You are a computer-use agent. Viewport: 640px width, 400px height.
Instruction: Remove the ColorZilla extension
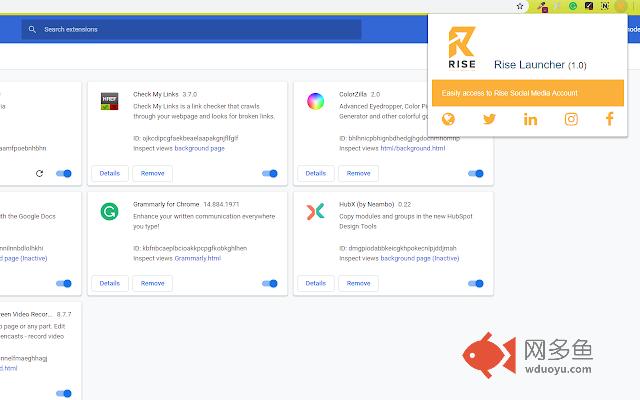click(358, 173)
